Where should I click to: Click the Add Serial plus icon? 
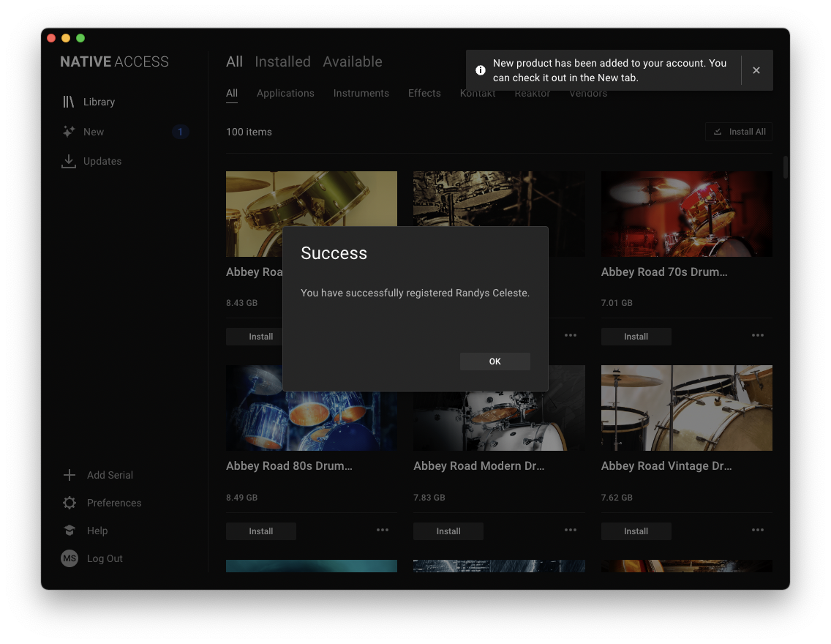(x=69, y=475)
